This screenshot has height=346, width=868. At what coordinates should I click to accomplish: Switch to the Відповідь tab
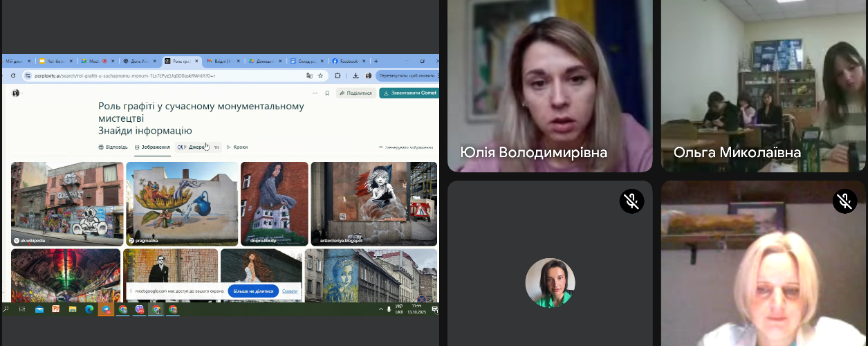[x=113, y=147]
